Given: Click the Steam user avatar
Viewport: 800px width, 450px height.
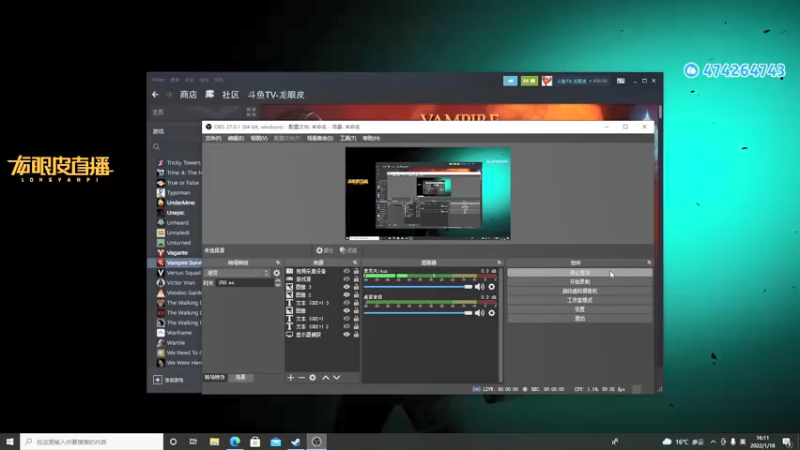Looking at the screenshot, I should point(547,81).
